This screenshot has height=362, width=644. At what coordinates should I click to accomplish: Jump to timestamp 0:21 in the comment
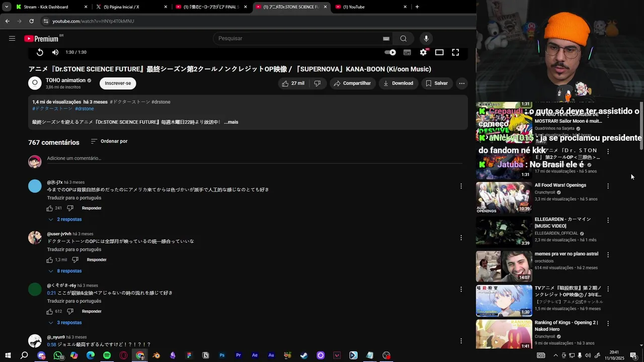coord(51,293)
